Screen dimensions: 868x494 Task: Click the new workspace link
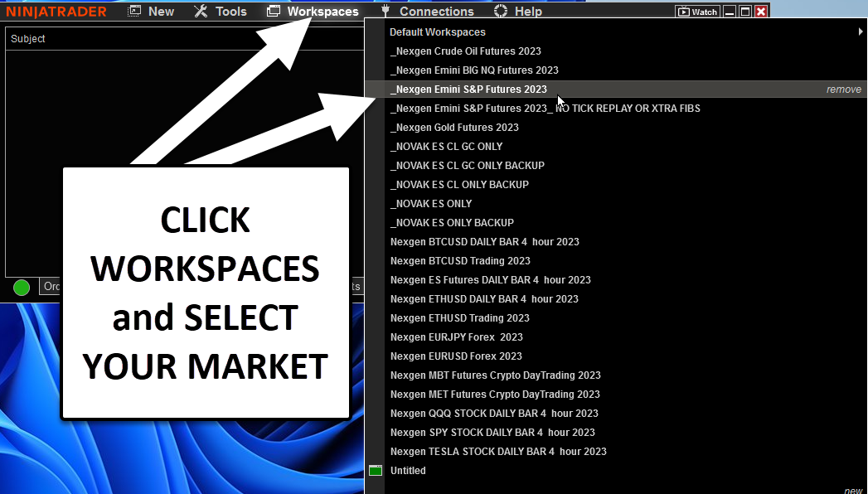point(853,490)
